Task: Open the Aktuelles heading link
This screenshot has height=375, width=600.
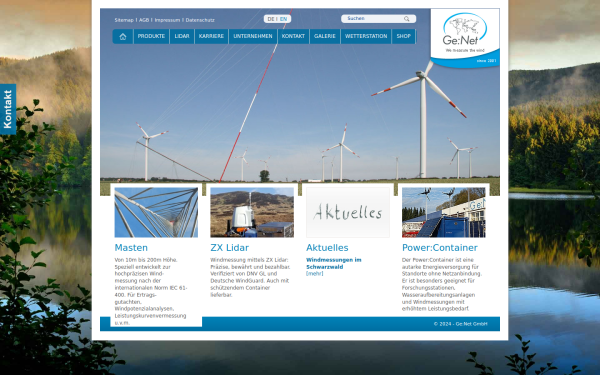Action: [x=327, y=248]
